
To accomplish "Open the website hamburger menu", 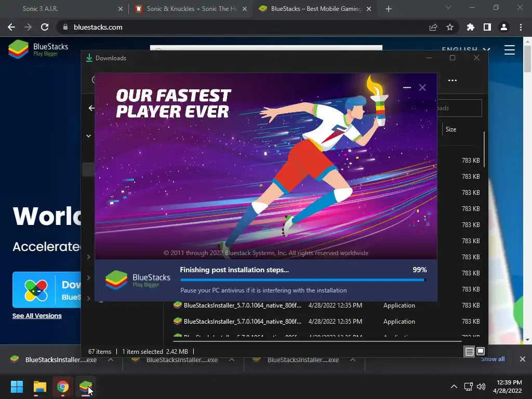I will coord(509,50).
